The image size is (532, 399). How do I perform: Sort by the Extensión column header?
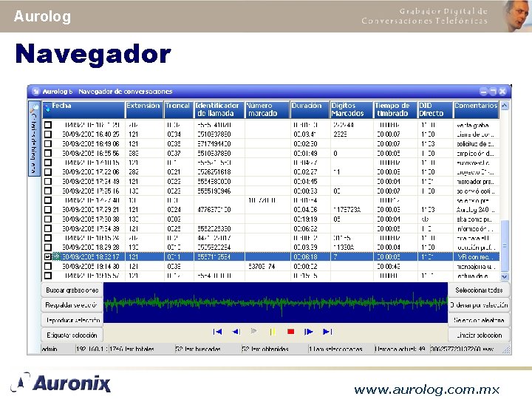[144, 109]
